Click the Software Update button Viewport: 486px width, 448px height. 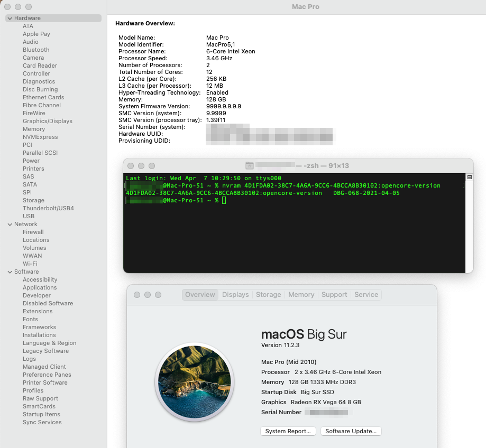coord(351,431)
